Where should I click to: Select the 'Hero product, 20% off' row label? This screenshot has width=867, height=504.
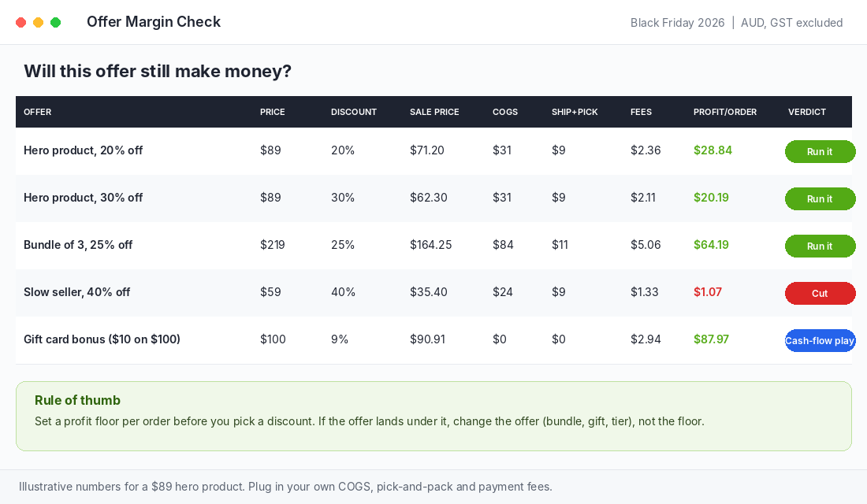coord(83,150)
